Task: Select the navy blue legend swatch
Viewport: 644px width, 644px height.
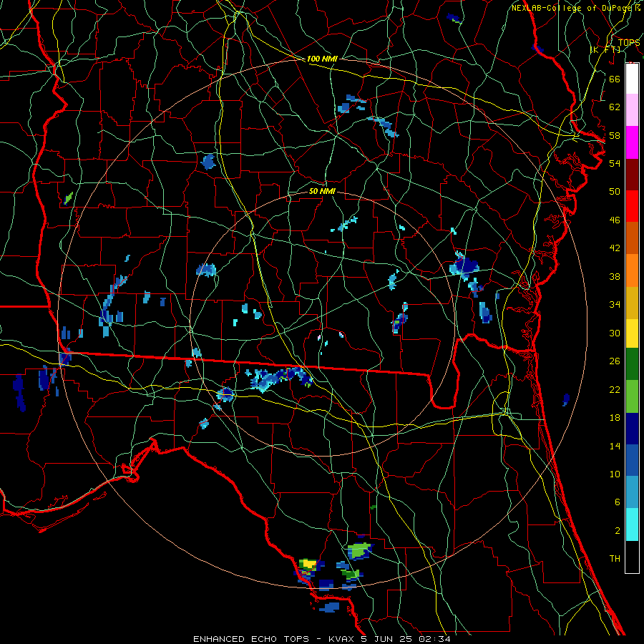Action: coord(632,429)
